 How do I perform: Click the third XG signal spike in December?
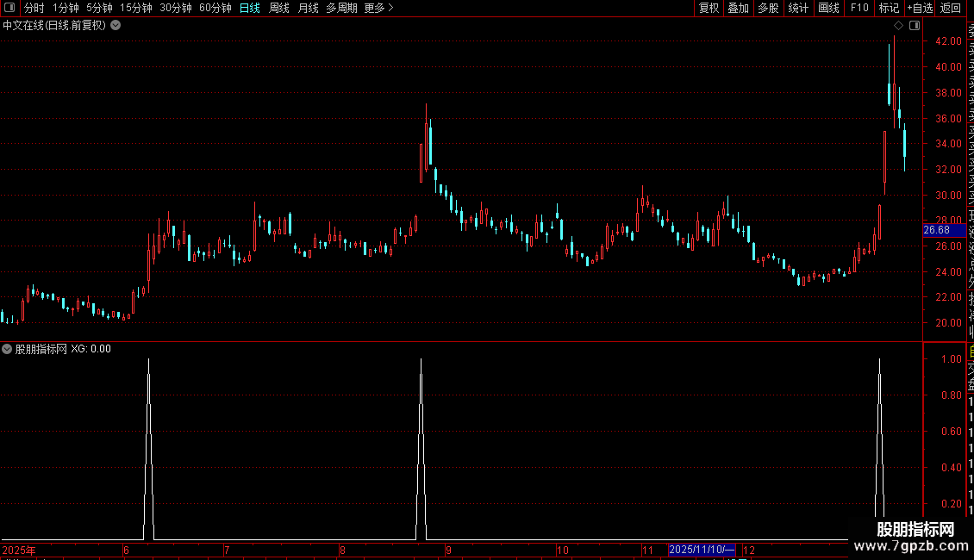coord(879,438)
